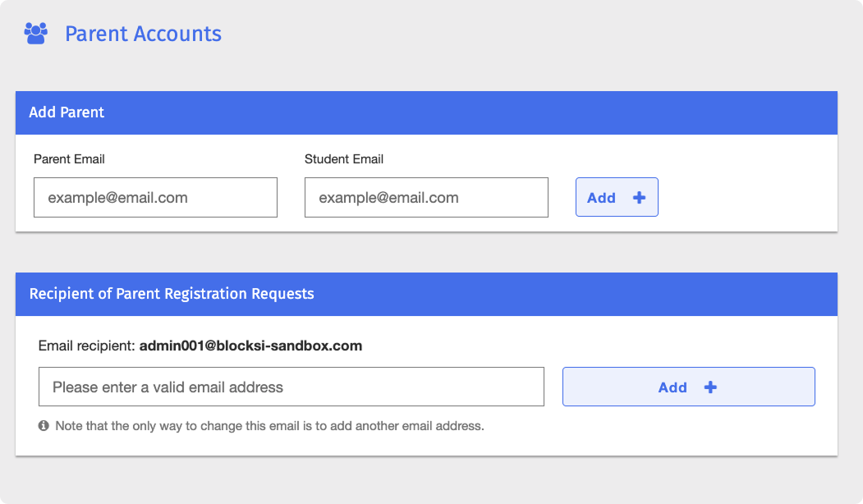Click the Recipient of Parent Registration Requests header
Image resolution: width=863 pixels, height=504 pixels.
[x=426, y=294]
